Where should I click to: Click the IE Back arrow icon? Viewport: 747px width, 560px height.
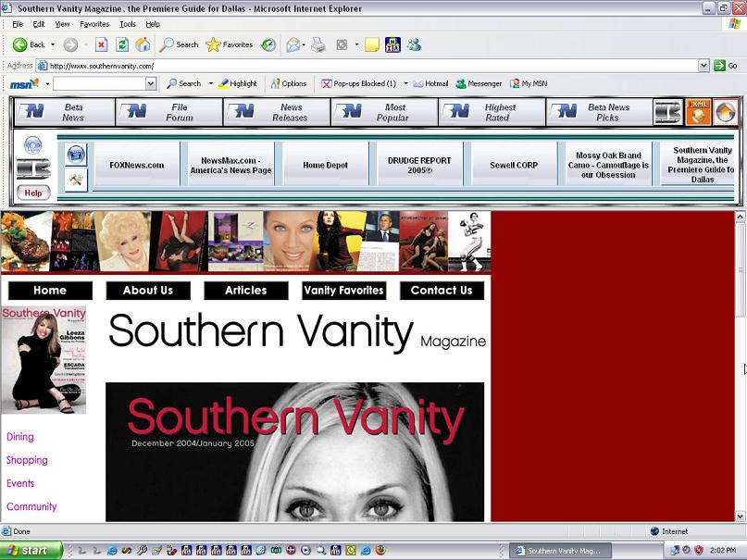coord(19,44)
